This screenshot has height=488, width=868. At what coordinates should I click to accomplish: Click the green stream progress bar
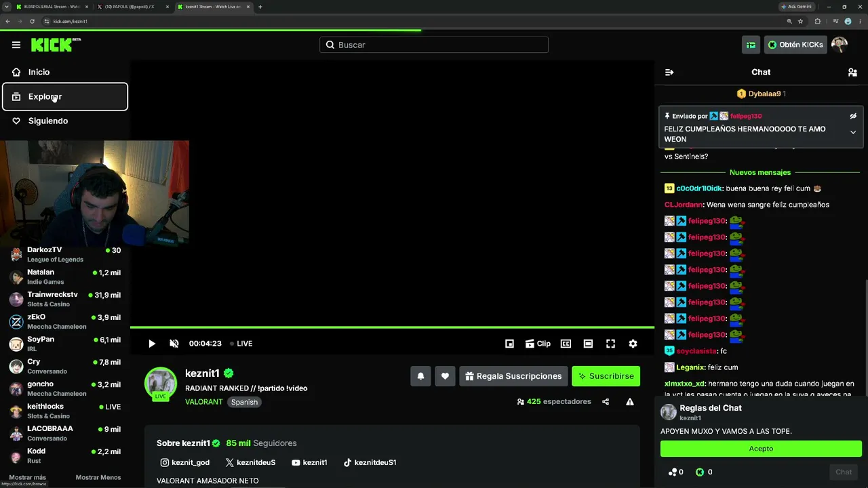click(x=392, y=327)
